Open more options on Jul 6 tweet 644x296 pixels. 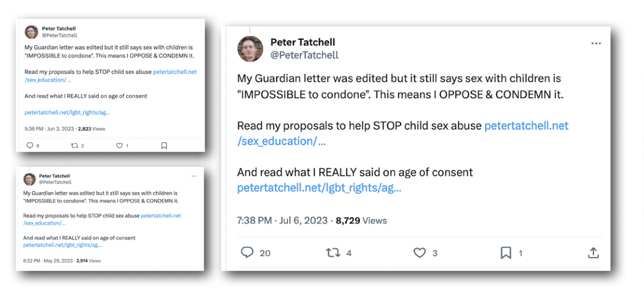[596, 43]
